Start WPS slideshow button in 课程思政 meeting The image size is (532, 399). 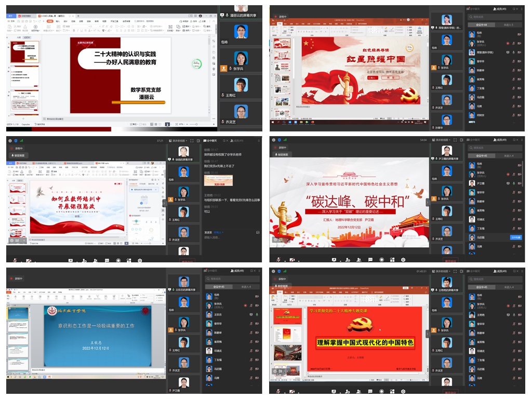[127, 243]
